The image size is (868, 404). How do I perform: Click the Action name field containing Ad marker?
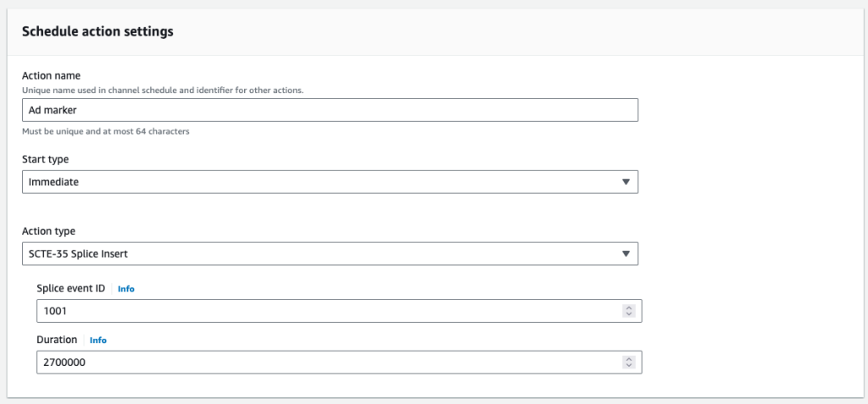330,110
